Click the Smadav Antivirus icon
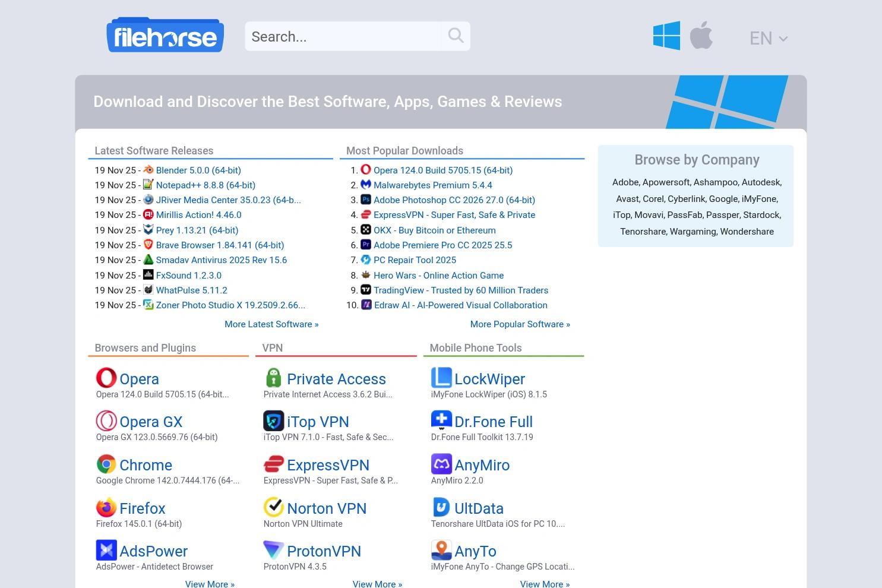The height and width of the screenshot is (588, 882). (x=148, y=260)
